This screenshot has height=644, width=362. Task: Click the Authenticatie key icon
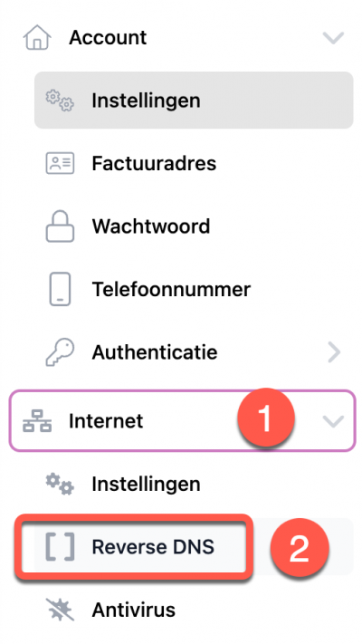click(x=60, y=352)
